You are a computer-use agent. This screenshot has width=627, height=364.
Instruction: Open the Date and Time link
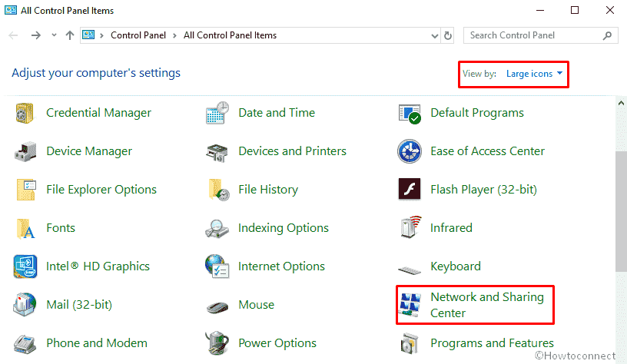[277, 113]
